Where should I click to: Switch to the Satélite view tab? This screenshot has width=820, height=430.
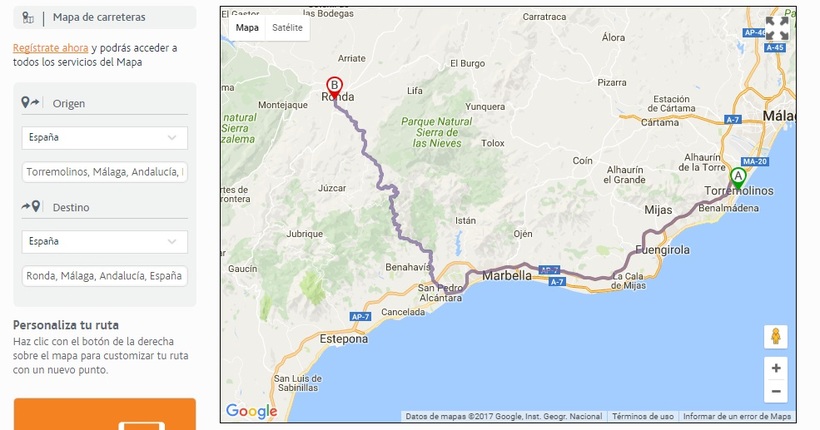coord(287,28)
